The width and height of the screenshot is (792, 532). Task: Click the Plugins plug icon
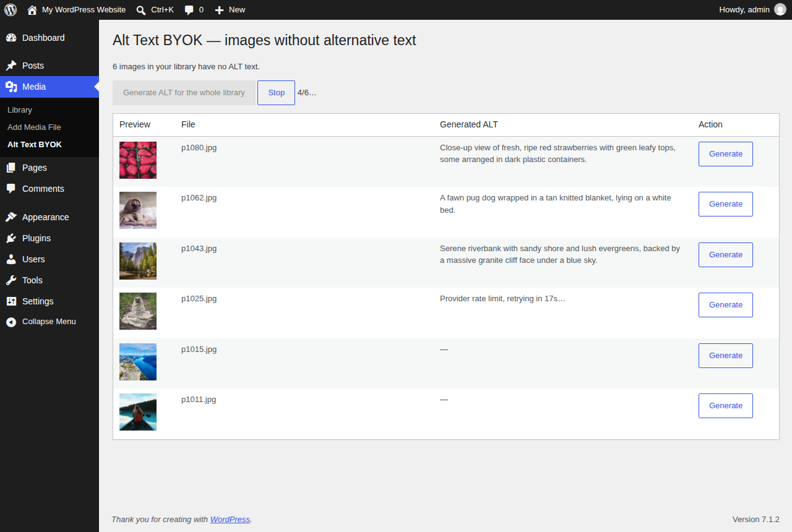click(x=11, y=238)
